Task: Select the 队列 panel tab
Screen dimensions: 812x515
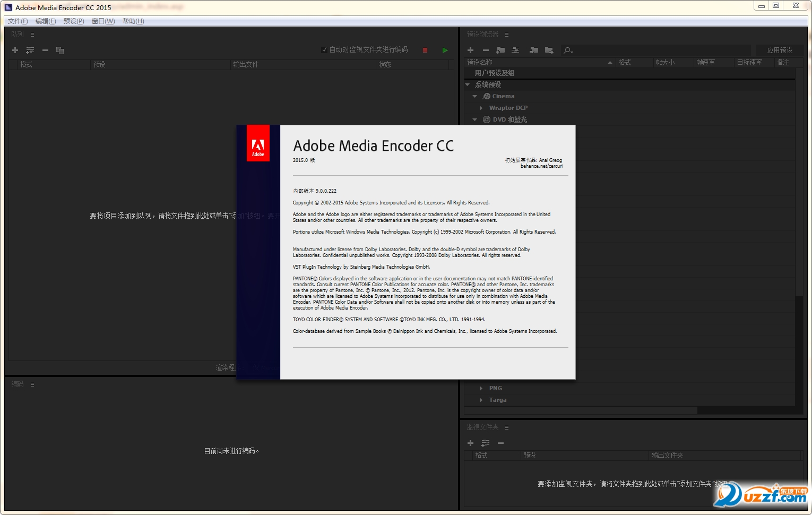Action: pyautogui.click(x=18, y=35)
